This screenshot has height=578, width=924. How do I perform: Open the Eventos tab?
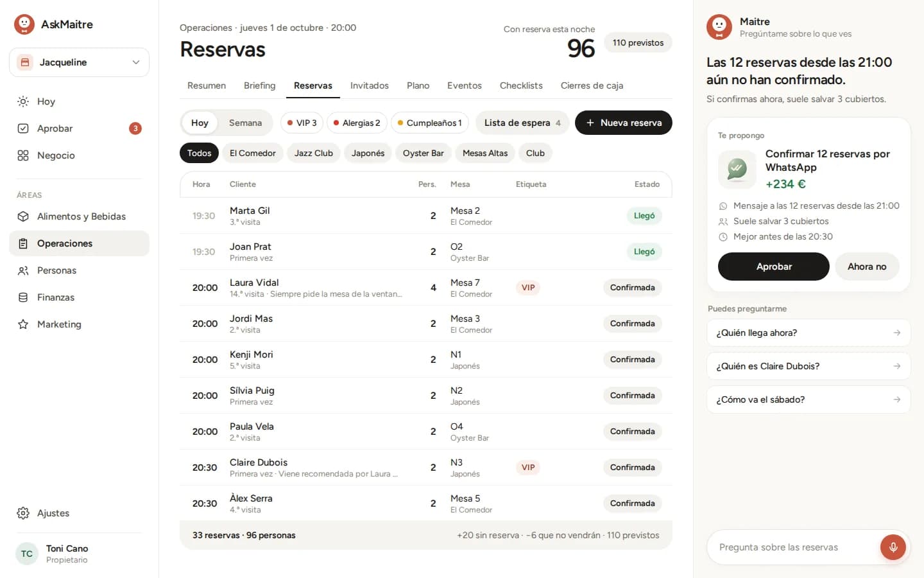[x=465, y=85]
